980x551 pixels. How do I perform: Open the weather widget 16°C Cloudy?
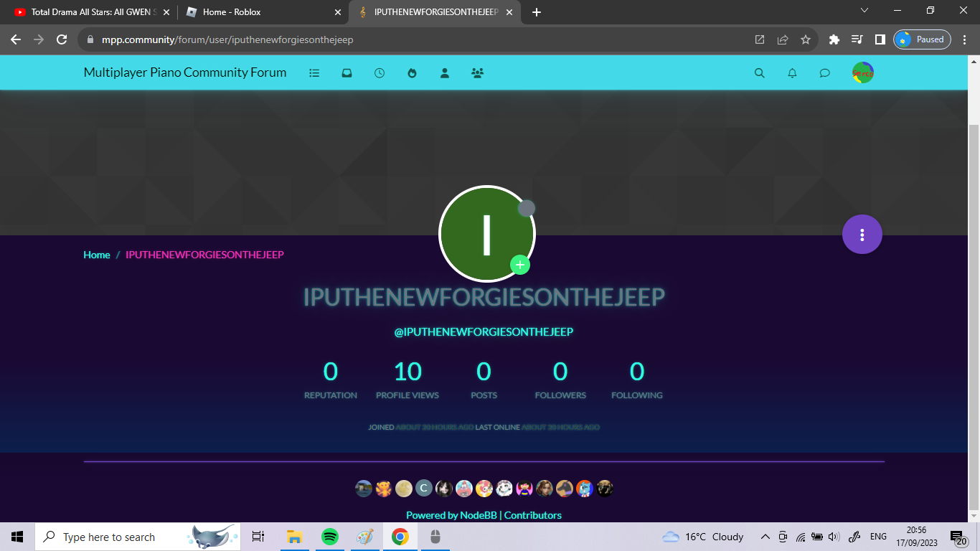point(703,537)
